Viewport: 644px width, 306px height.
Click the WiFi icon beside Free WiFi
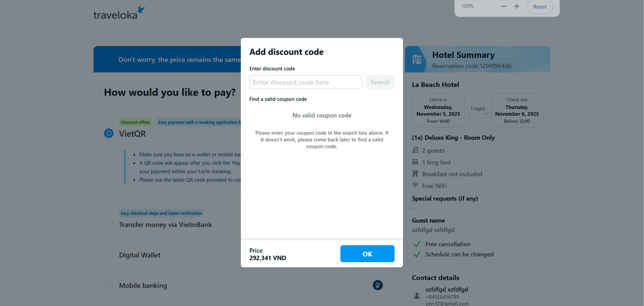(415, 186)
